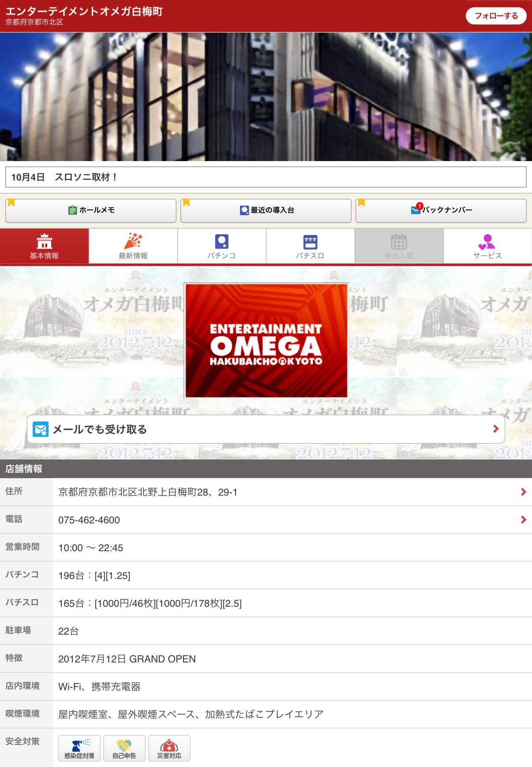Click the 自己申告 safety icon
Image resolution: width=532 pixels, height=767 pixels.
coord(124,748)
